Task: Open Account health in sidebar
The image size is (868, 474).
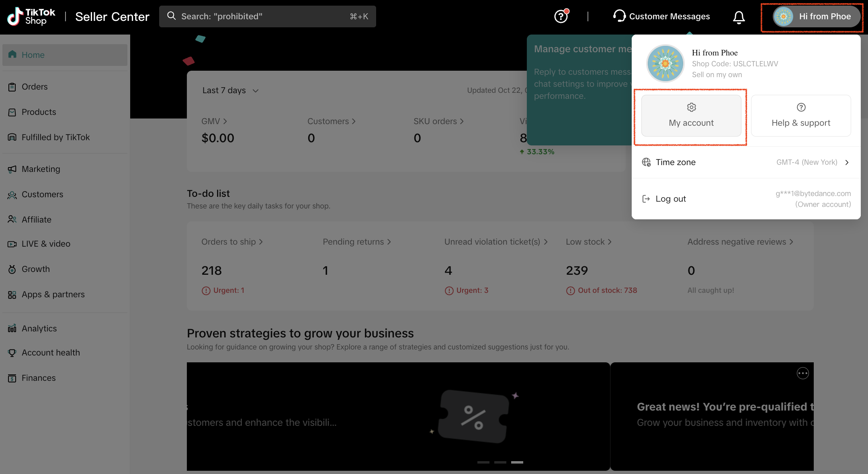Action: pos(51,353)
